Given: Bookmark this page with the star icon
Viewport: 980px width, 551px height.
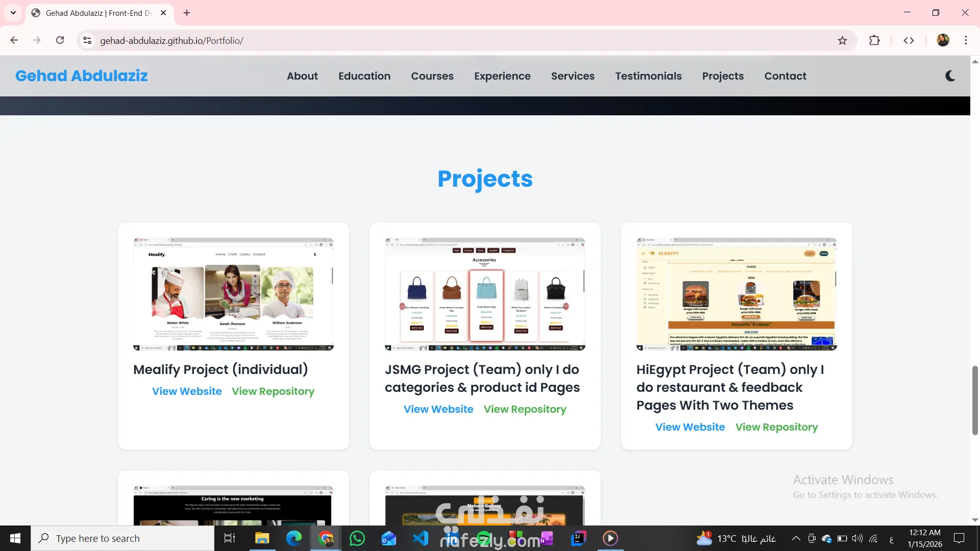Looking at the screenshot, I should pyautogui.click(x=842, y=40).
